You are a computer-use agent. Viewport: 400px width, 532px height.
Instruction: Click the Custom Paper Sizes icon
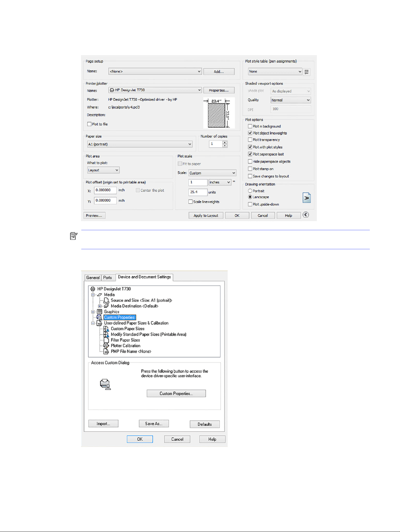(106, 329)
